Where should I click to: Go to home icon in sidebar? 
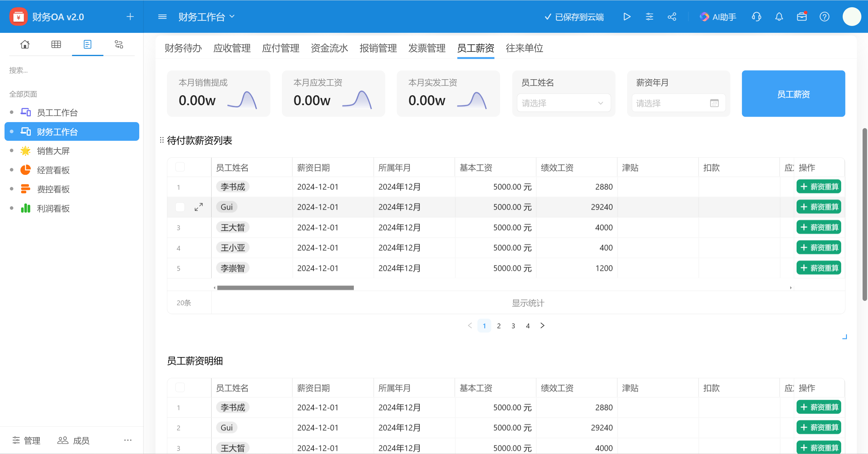[25, 44]
